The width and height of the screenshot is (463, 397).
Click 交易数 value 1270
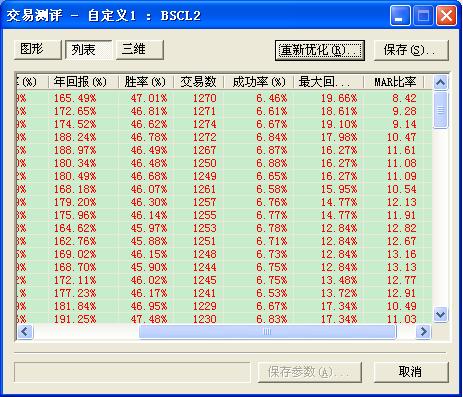coord(205,98)
